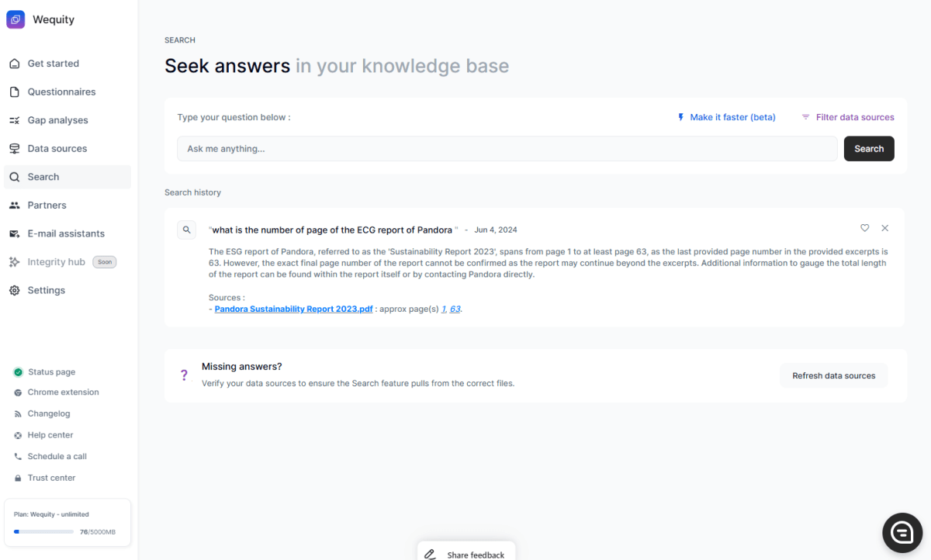Screen dimensions: 931x560
Task: Open the chat widget bubble
Action: pyautogui.click(x=902, y=532)
